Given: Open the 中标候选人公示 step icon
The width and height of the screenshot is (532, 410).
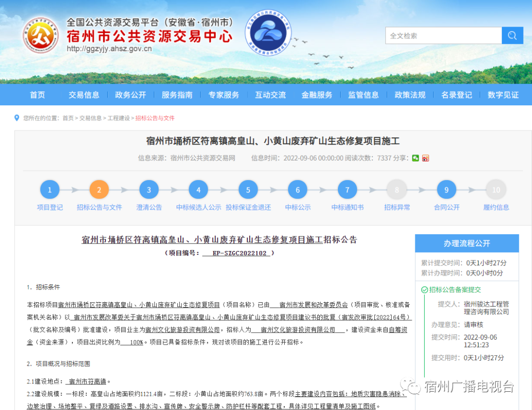Looking at the screenshot, I should point(198,189).
